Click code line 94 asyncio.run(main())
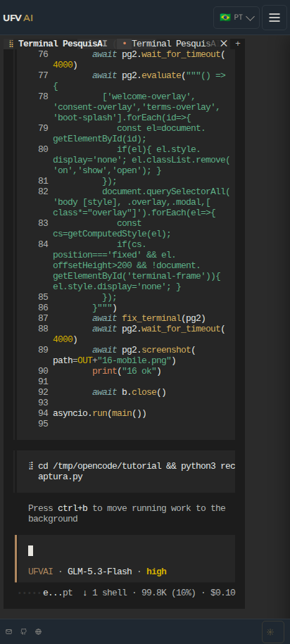The image size is (290, 644). pos(100,413)
